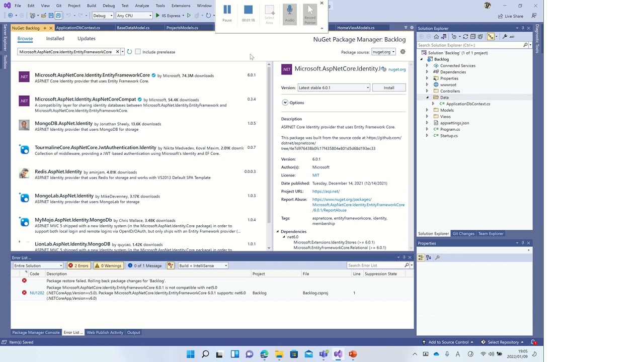Clear the NuGet search box text
Image resolution: width=644 pixels, height=362 pixels.
coord(117,52)
